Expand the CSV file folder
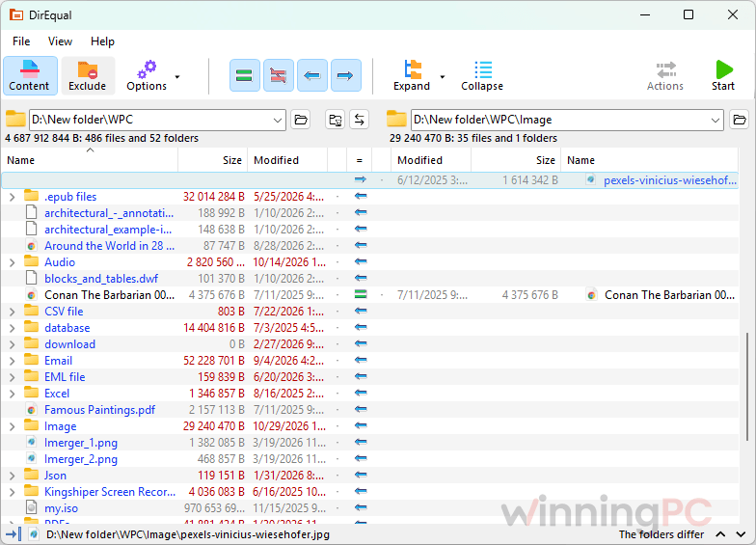 point(12,312)
